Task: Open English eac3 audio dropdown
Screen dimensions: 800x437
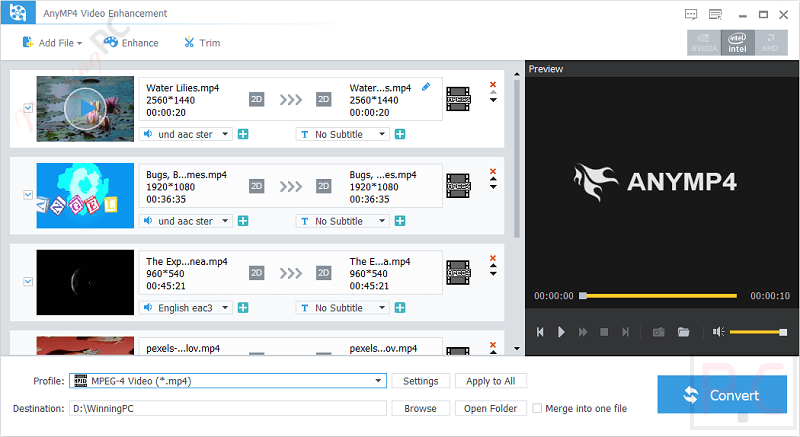Action: (x=186, y=307)
